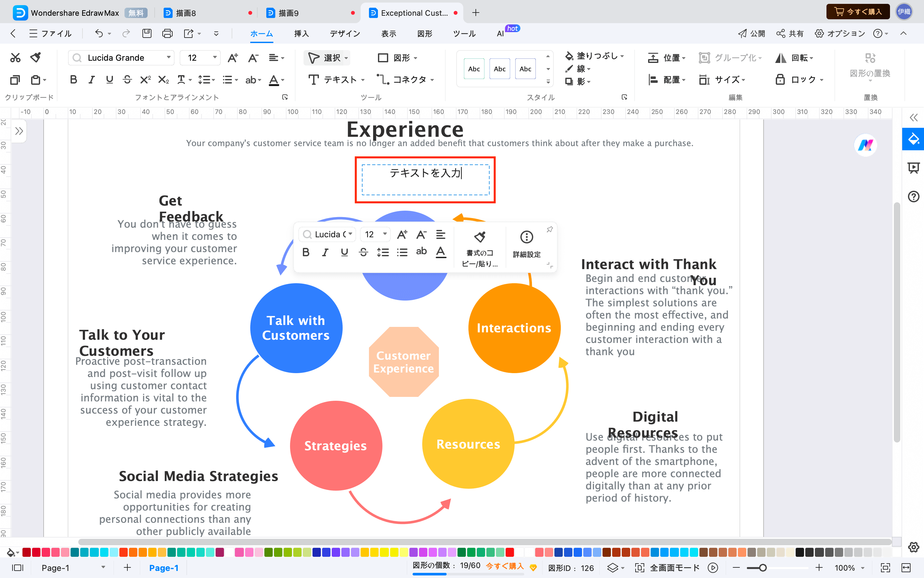The height and width of the screenshot is (578, 924).
Task: Select the blue Talk with Customers circle
Action: tap(296, 328)
